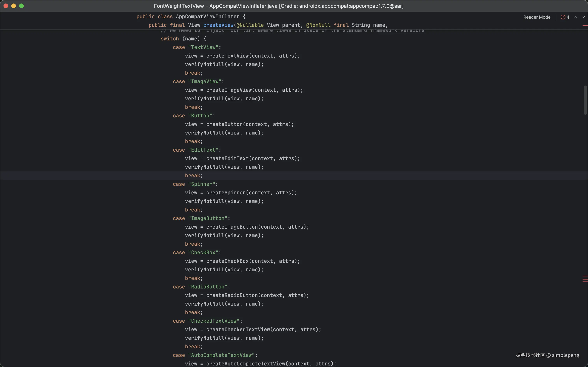Click the switch keyword line

coord(169,39)
